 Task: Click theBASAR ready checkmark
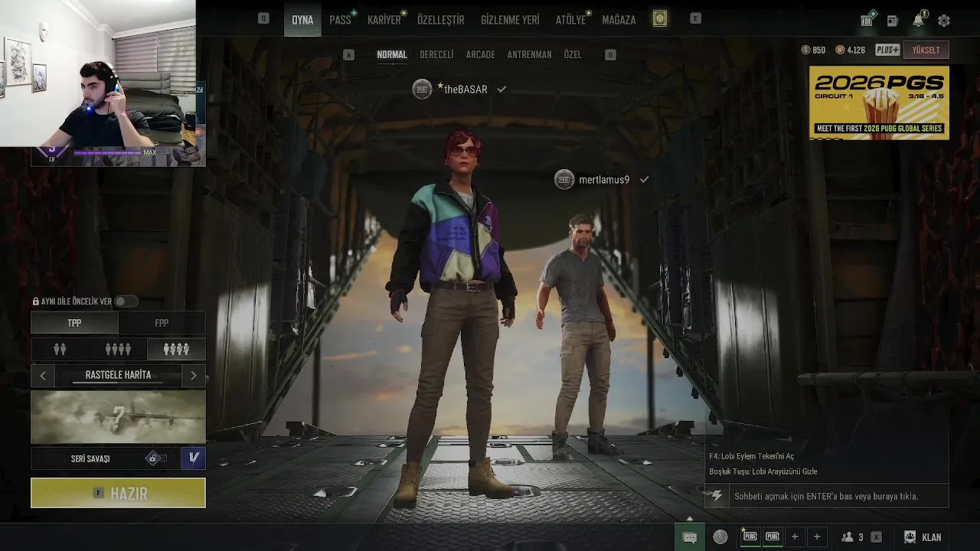point(501,90)
